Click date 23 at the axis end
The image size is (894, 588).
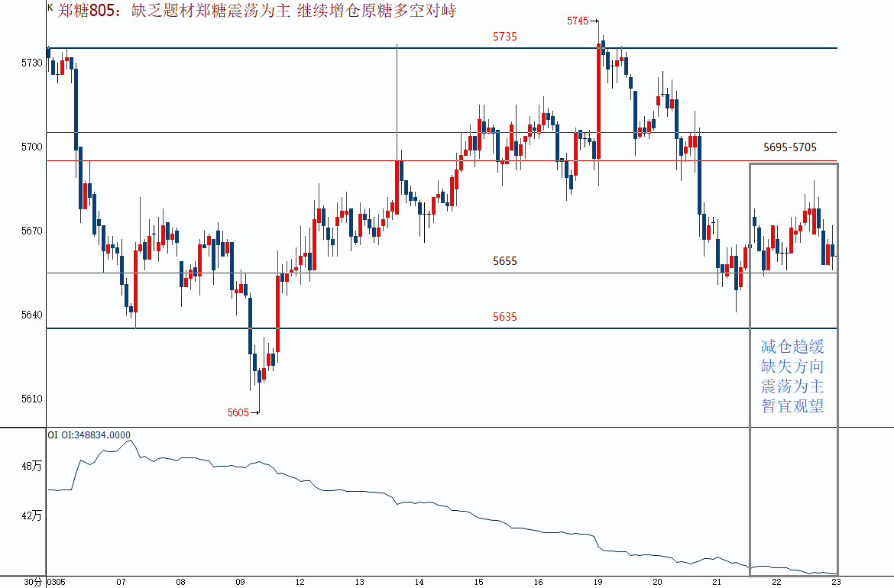pyautogui.click(x=834, y=582)
